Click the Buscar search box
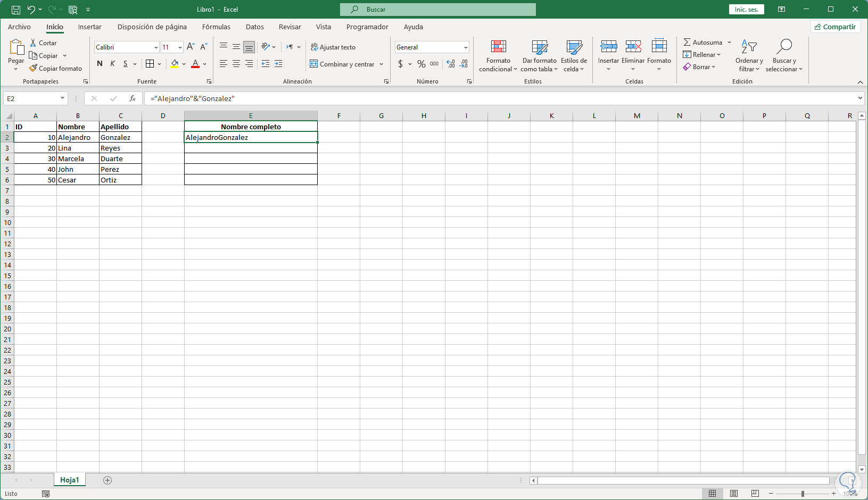Viewport: 868px width, 500px height. 438,10
